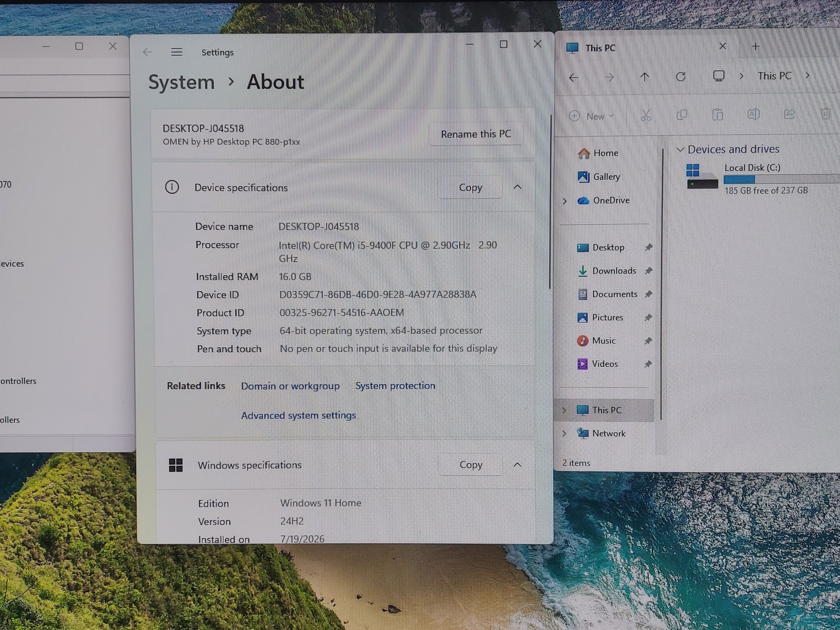The height and width of the screenshot is (630, 840).
Task: Click the Copy icon in Explorer toolbar
Action: pos(682,115)
